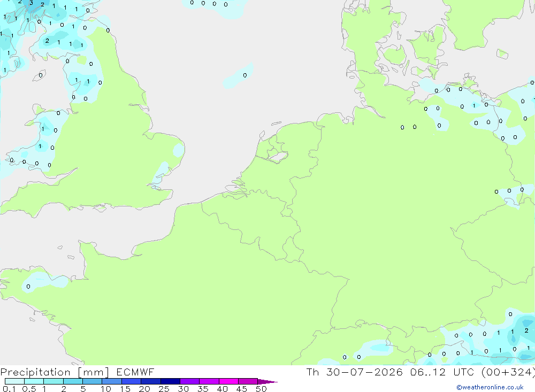Click the legend label "30"
Screen dimensions: 535x392
click(183, 389)
